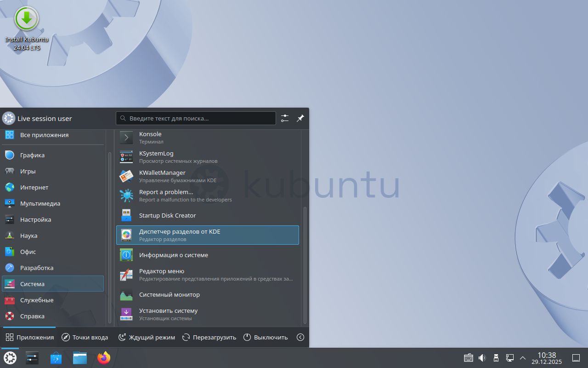This screenshot has width=588, height=368.
Task: Select Report a problem entry
Action: (208, 195)
